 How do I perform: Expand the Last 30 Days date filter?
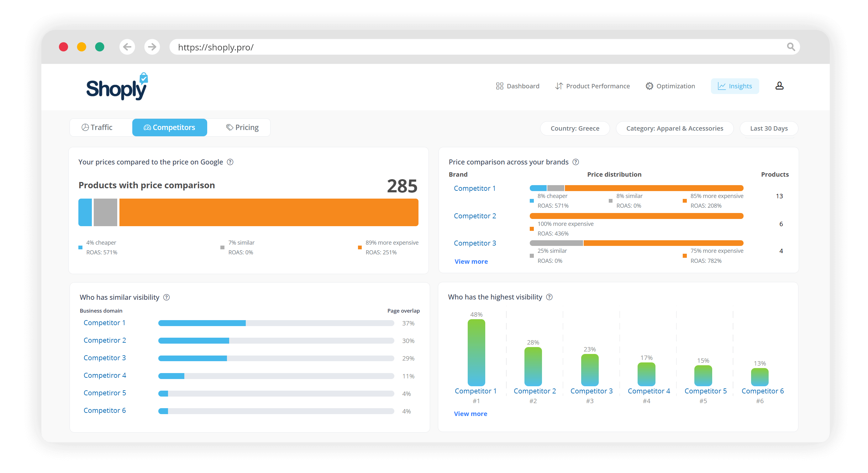pos(769,128)
